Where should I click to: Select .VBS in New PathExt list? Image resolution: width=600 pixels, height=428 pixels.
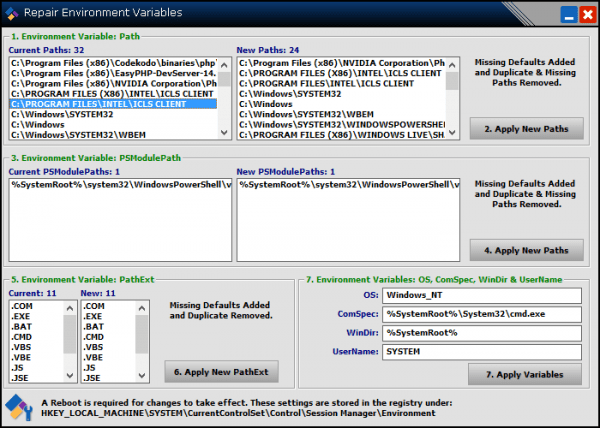pos(109,347)
